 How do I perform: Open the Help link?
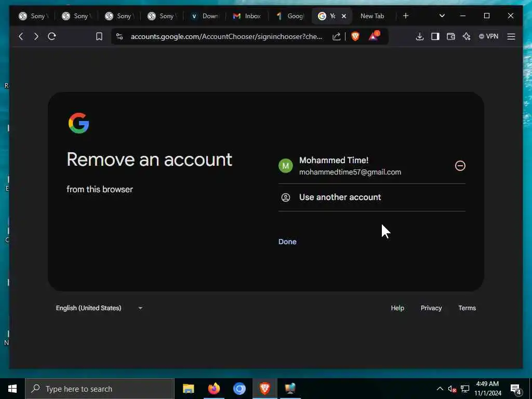[x=397, y=308]
